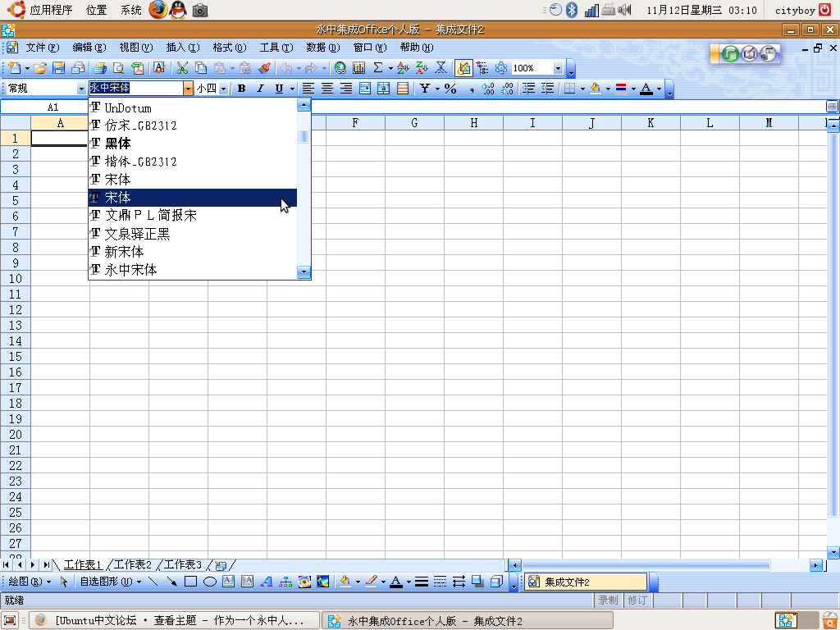
Task: Select the straight Line drawing tool
Action: (x=153, y=582)
